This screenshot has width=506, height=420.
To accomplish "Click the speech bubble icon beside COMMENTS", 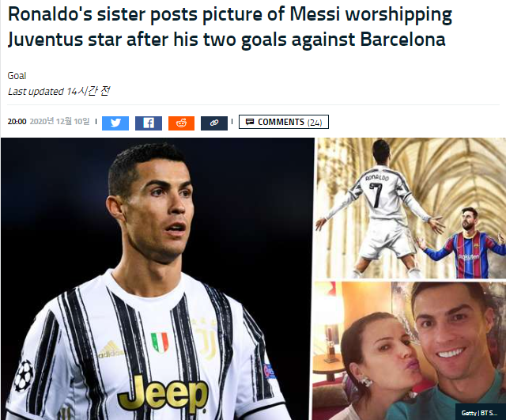I will click(250, 122).
